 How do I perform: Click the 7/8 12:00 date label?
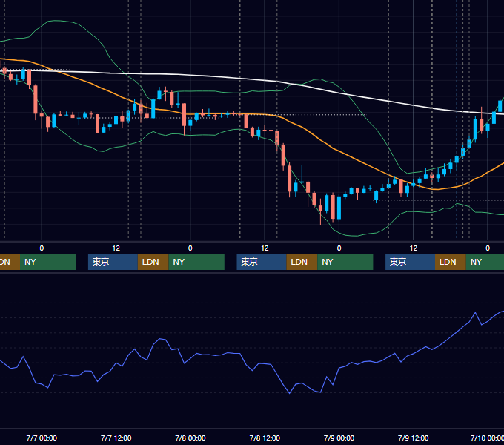pos(265,438)
